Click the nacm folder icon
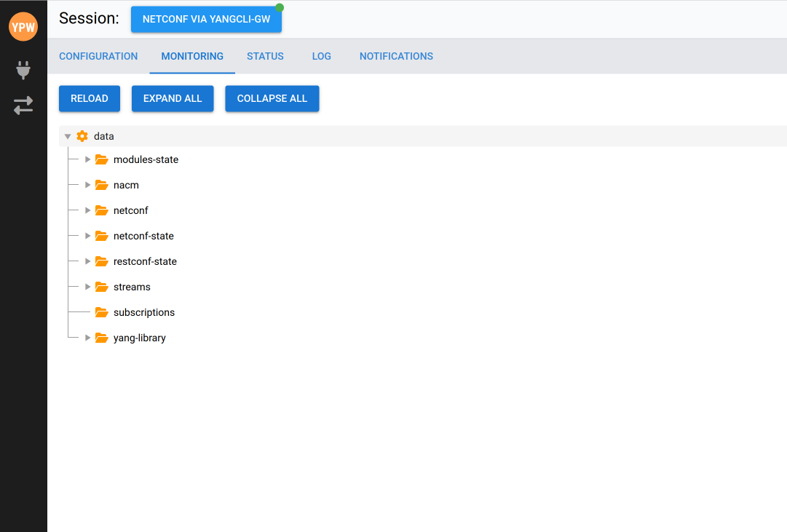This screenshot has height=532, width=787. 101,185
